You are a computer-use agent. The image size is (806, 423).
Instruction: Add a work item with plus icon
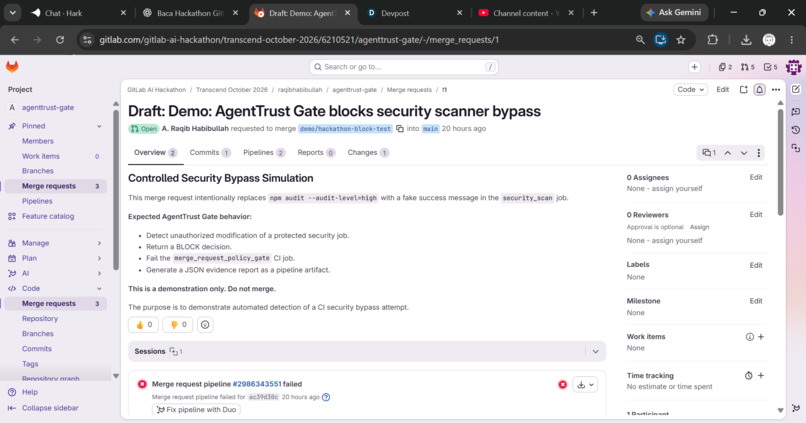coord(761,337)
